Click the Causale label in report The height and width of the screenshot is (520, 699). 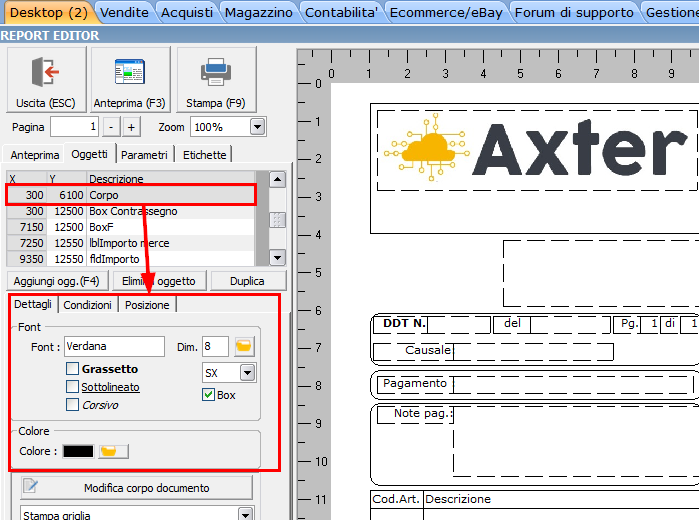coord(428,350)
